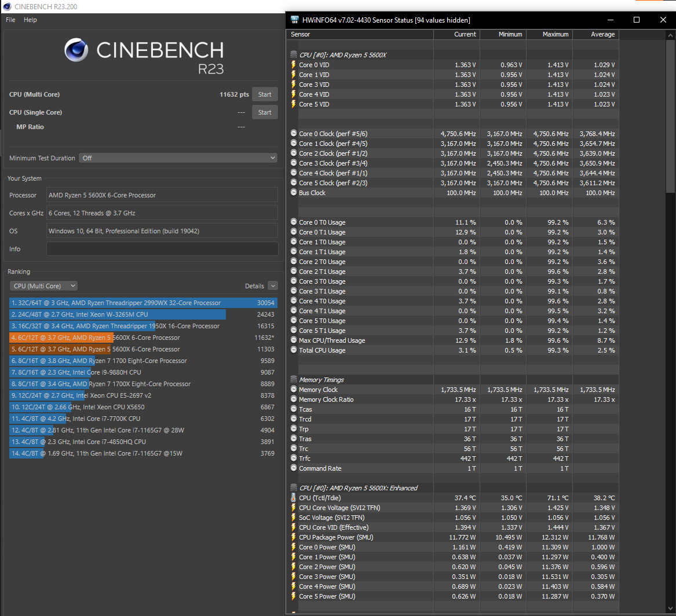Select the Ryzen 5 5600X ranking entry scoring 11632

[x=143, y=338]
